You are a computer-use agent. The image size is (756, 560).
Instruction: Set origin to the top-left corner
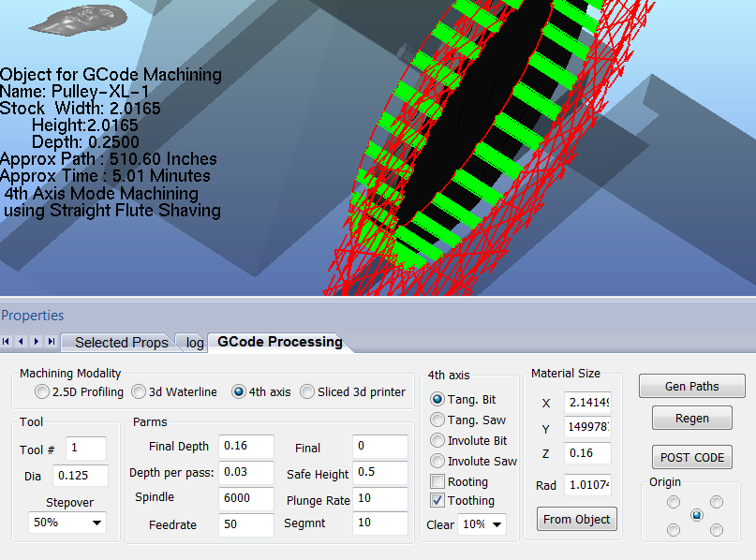[673, 502]
